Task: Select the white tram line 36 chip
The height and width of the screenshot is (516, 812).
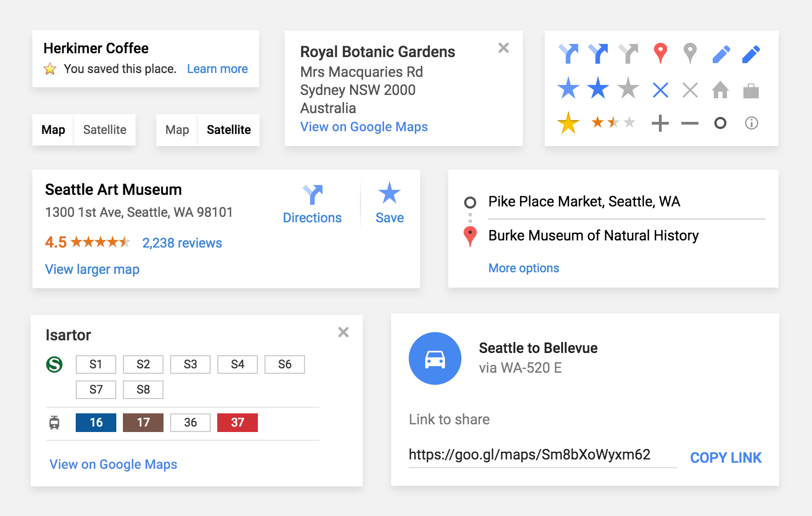Action: pos(190,423)
